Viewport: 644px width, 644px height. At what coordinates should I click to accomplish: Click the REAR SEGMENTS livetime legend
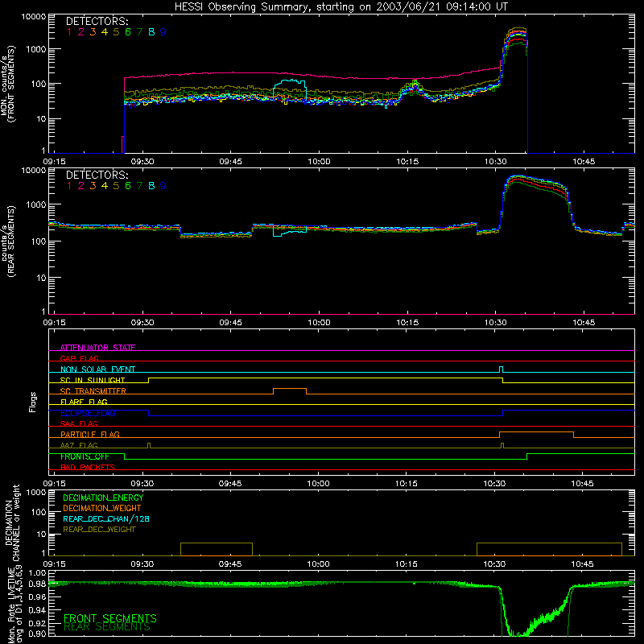pyautogui.click(x=107, y=627)
